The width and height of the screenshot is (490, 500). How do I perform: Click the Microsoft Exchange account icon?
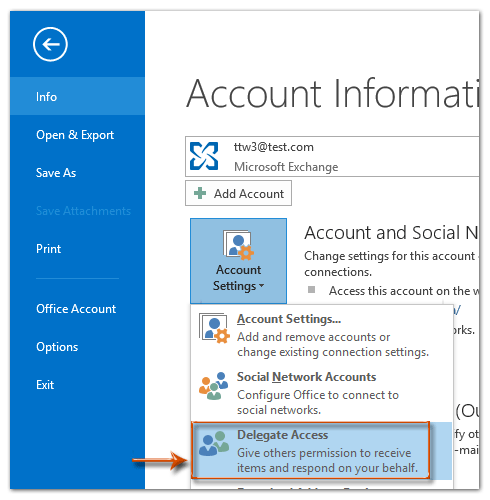204,156
